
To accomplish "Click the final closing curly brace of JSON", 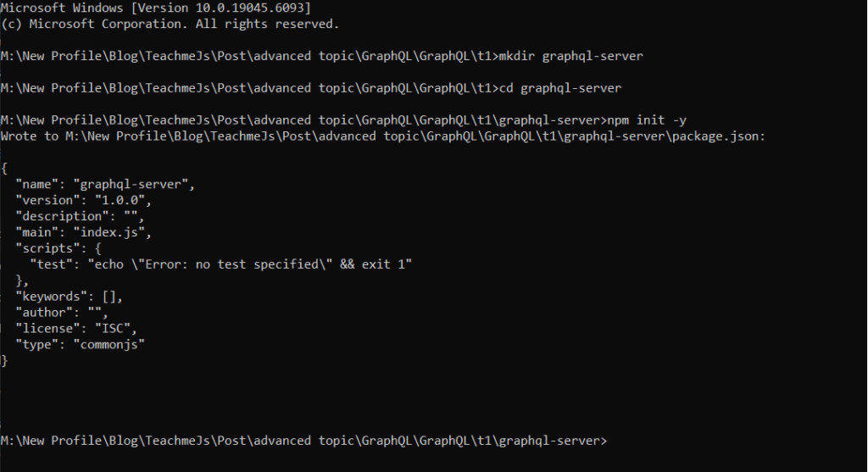I will (4, 361).
